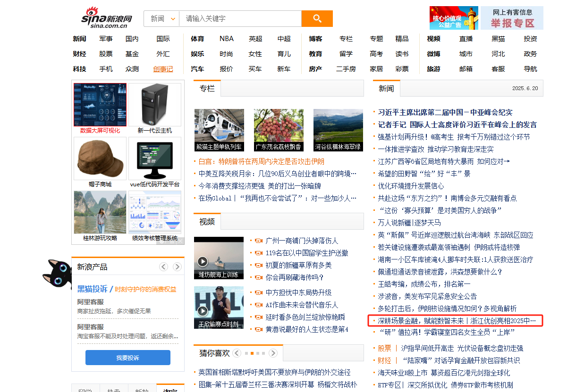Close the ad panel under 绩效考核管理系统

(x=179, y=241)
